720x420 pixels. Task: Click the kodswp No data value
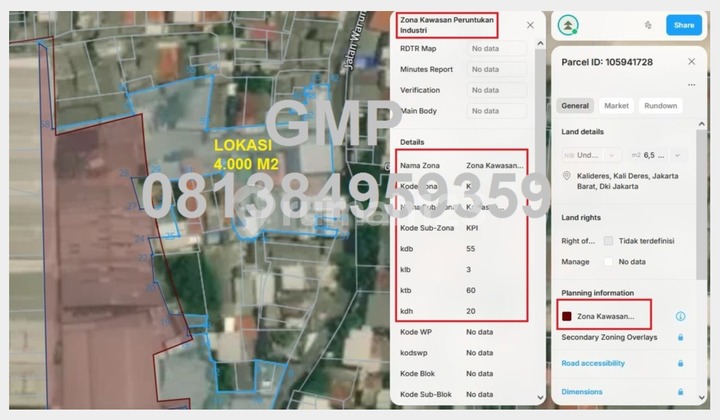click(x=479, y=353)
